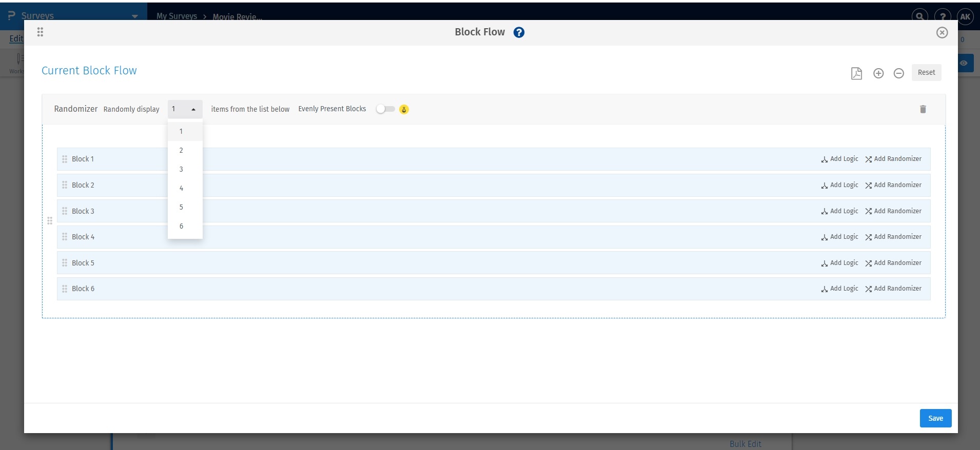Click the Bulk Edit link in the background
The width and height of the screenshot is (980, 450).
[746, 444]
